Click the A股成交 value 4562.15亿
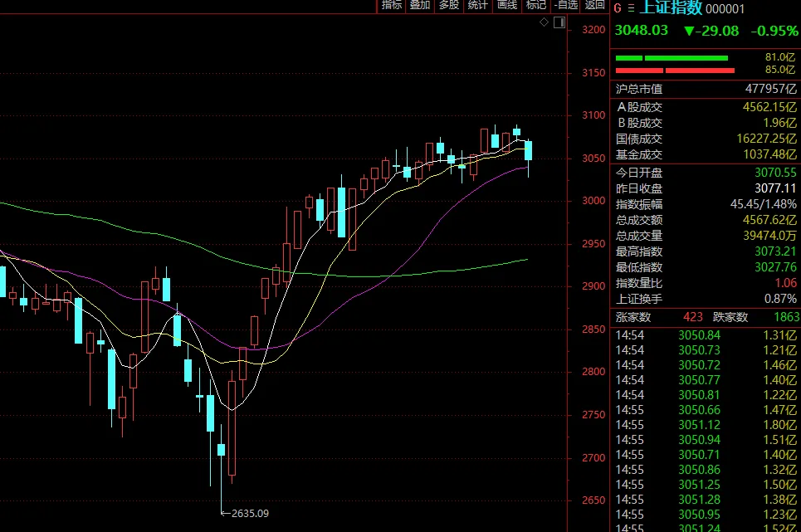The width and height of the screenshot is (801, 532). click(769, 107)
